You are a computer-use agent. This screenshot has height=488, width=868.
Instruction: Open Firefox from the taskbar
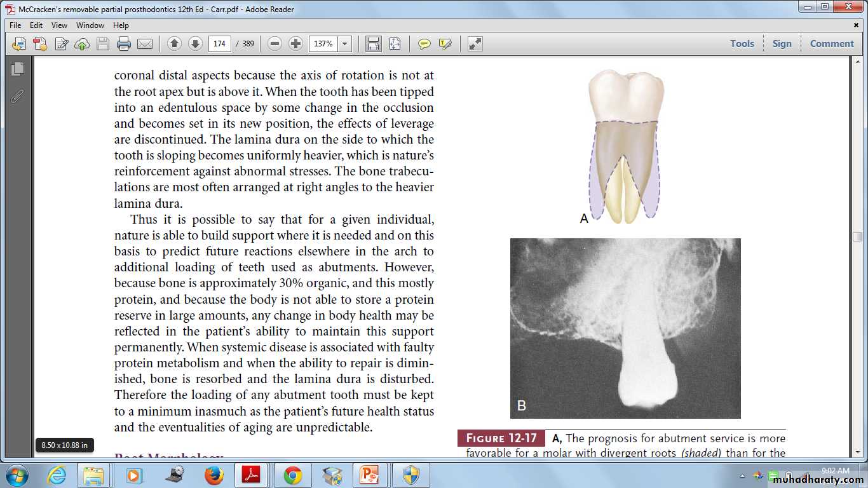click(x=214, y=475)
